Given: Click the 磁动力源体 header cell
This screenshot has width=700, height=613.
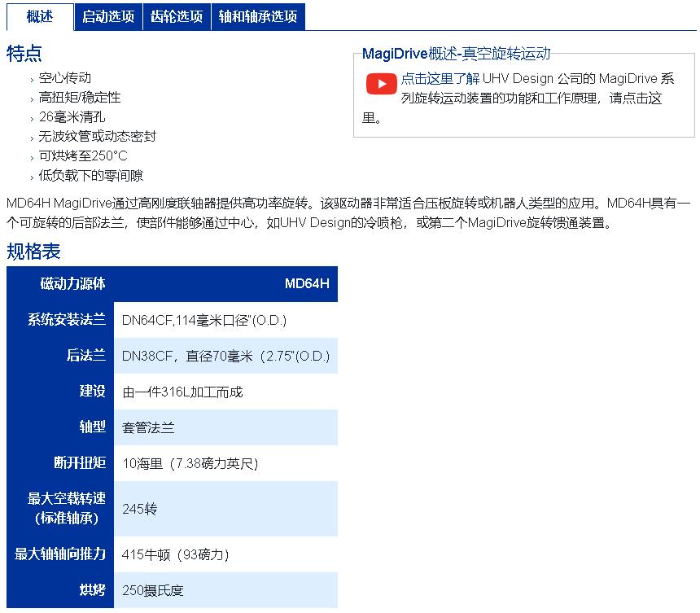Looking at the screenshot, I should pos(60,284).
